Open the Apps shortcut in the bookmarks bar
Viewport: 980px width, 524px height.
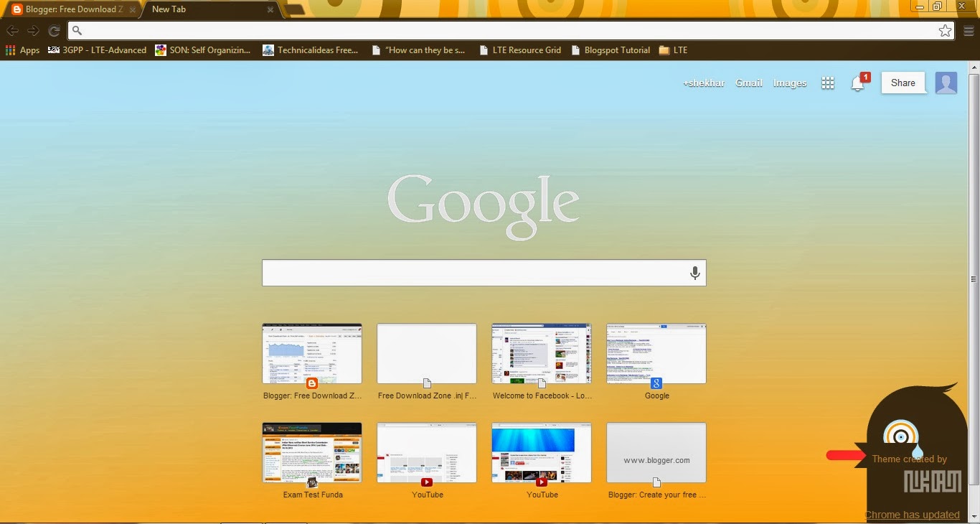[x=23, y=50]
